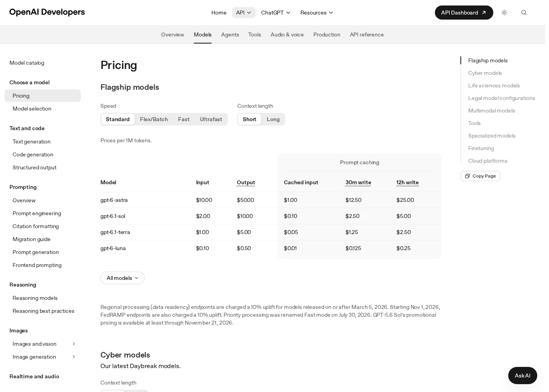Jump to Finetuning section

tap(481, 148)
